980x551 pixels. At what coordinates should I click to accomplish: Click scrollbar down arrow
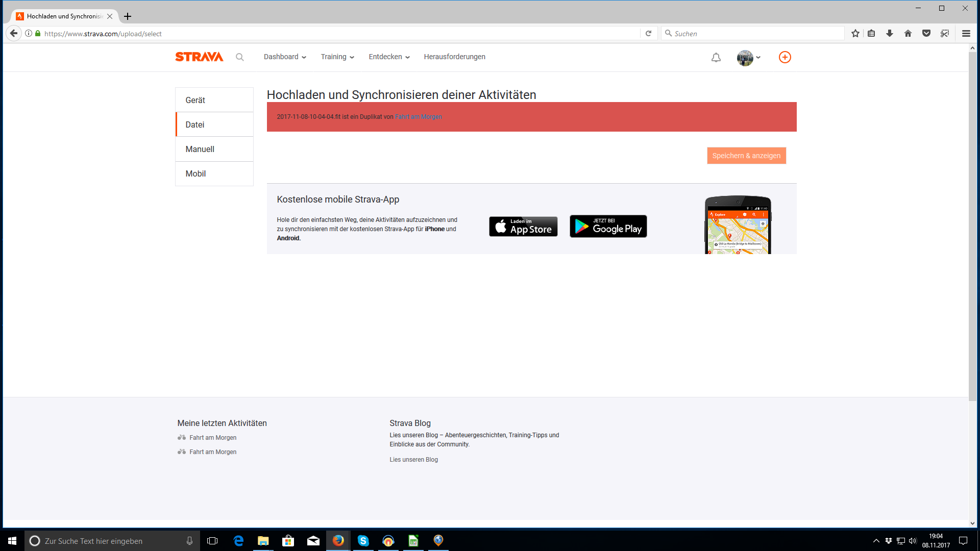pyautogui.click(x=972, y=523)
